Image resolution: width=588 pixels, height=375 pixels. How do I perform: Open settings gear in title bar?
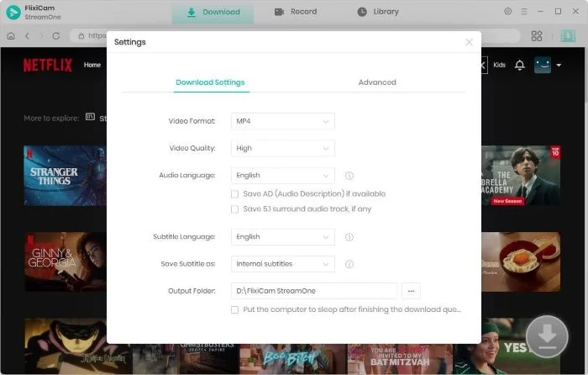[x=507, y=12]
